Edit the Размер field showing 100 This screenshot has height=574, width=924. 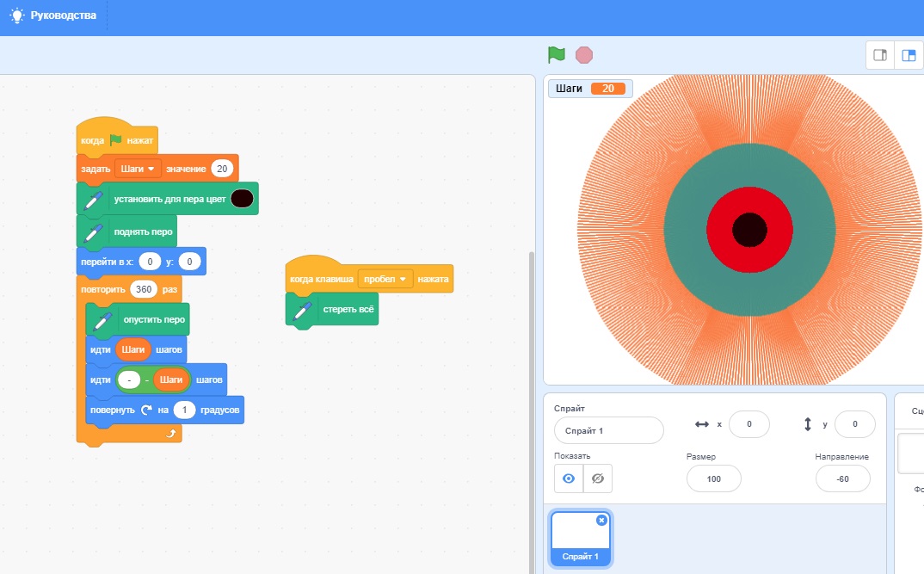713,478
